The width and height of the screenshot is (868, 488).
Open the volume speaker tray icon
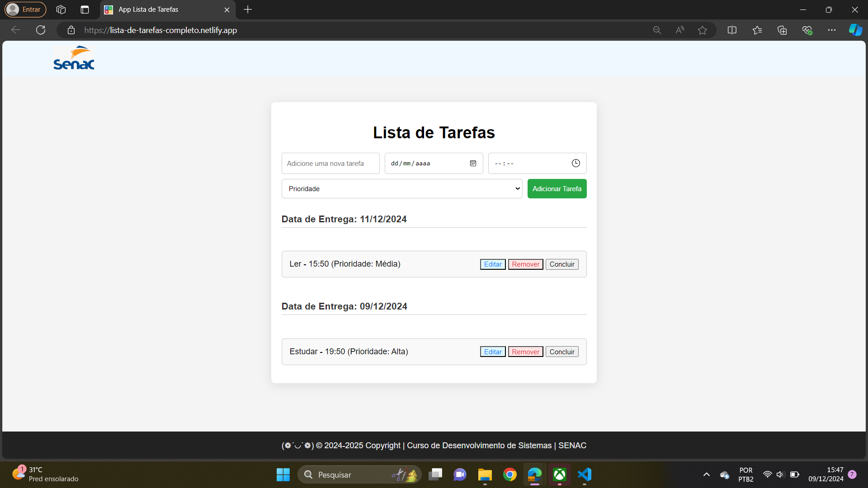click(780, 474)
